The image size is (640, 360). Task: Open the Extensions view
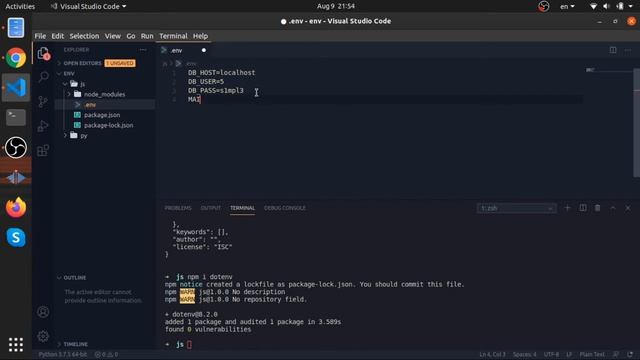tap(43, 150)
